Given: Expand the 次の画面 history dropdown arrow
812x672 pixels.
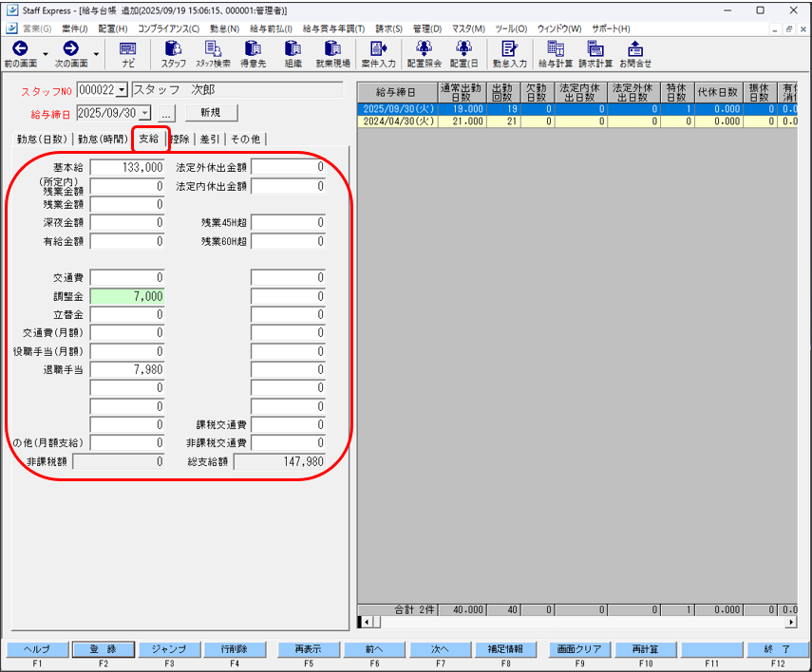Looking at the screenshot, I should pos(96,52).
